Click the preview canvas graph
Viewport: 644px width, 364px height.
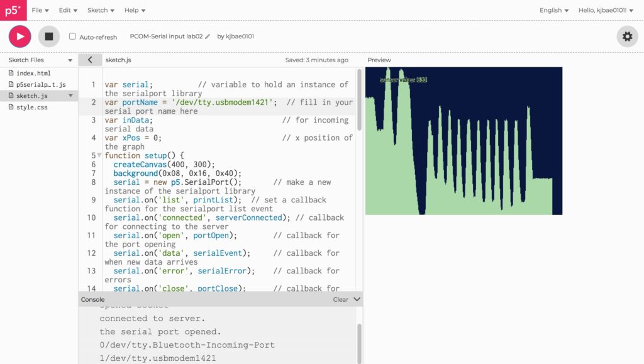(x=464, y=141)
